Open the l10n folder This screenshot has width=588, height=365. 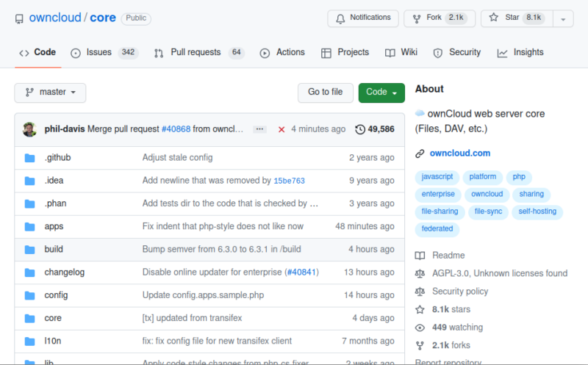(x=53, y=341)
